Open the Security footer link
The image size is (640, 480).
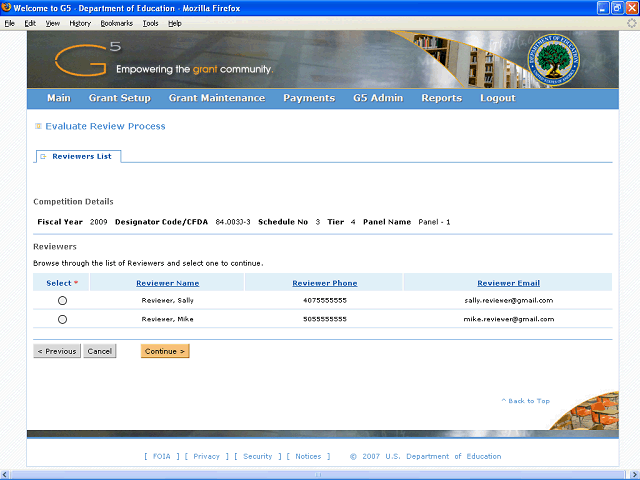(x=258, y=456)
